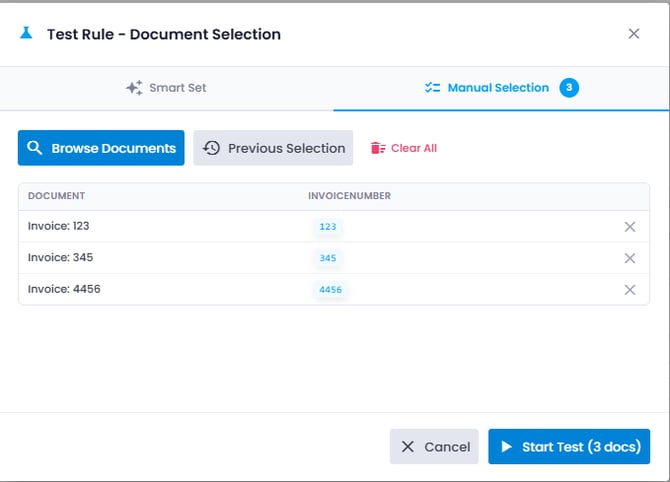Click the 4456 invoice number tag
This screenshot has height=482, width=670.
(x=330, y=290)
